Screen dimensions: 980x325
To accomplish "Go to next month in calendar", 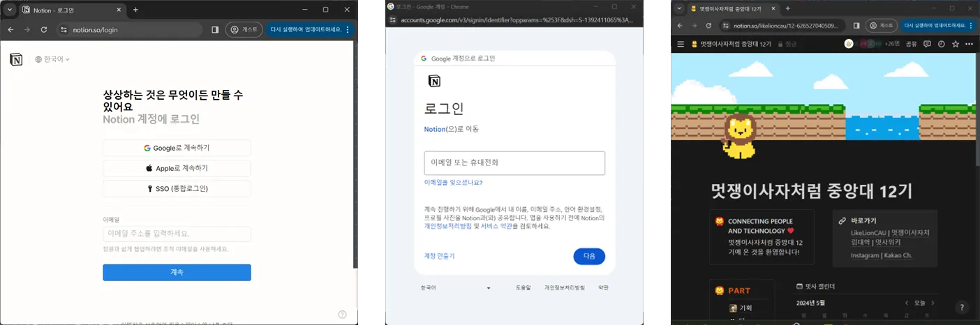I will point(933,303).
